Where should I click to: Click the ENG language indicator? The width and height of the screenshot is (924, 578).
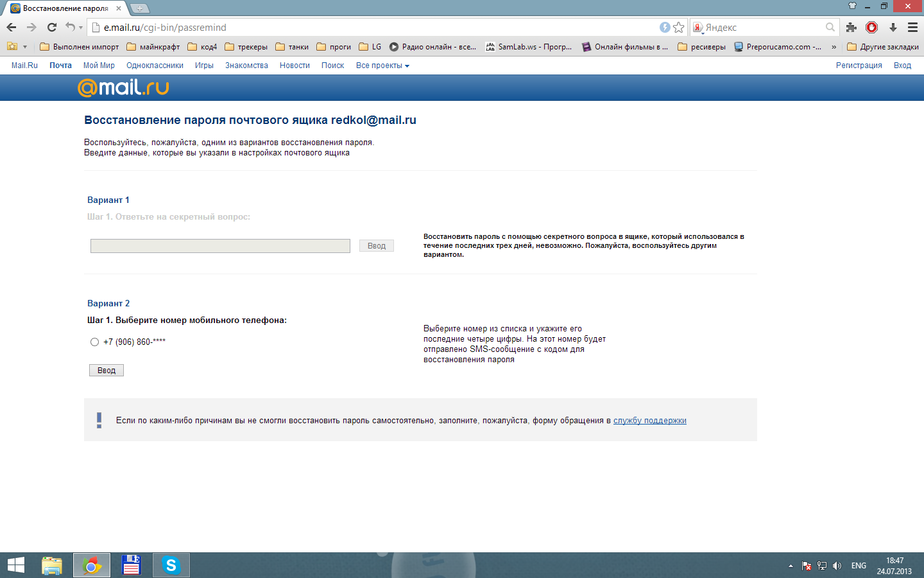[859, 566]
